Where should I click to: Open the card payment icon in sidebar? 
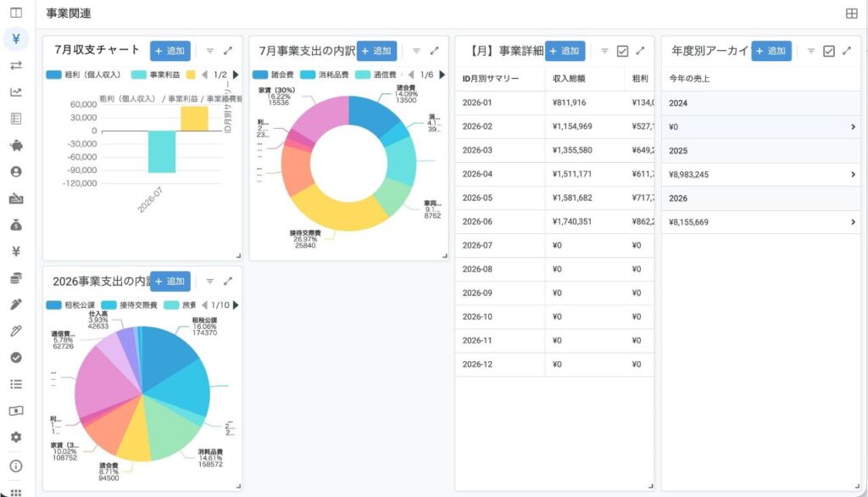point(16,198)
